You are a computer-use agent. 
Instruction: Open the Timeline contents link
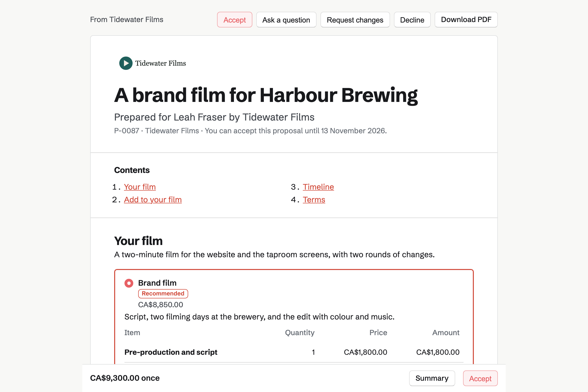(318, 187)
